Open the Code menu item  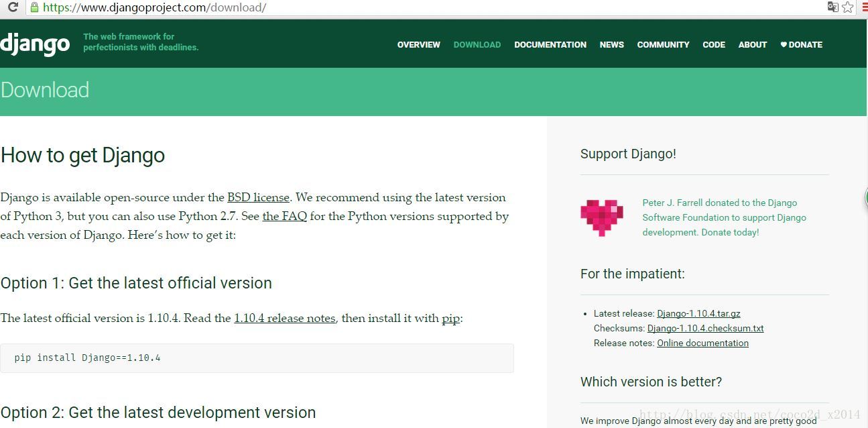714,45
